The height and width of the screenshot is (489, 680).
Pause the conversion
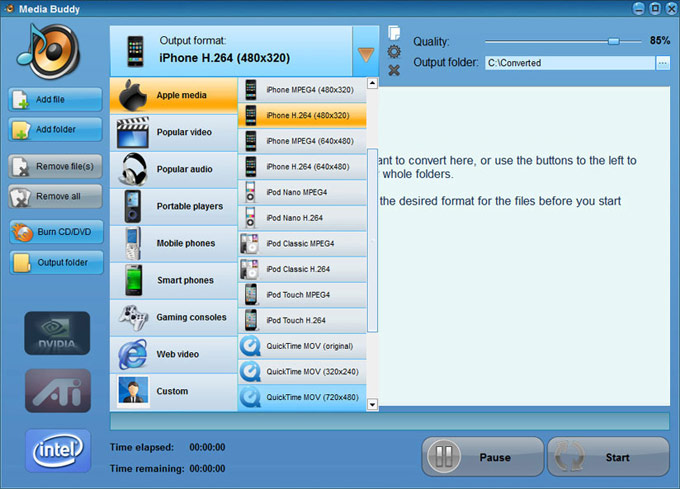(x=483, y=457)
